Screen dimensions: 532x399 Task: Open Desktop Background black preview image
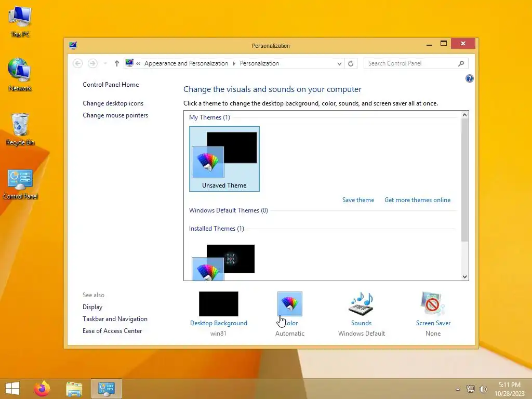pos(219,303)
